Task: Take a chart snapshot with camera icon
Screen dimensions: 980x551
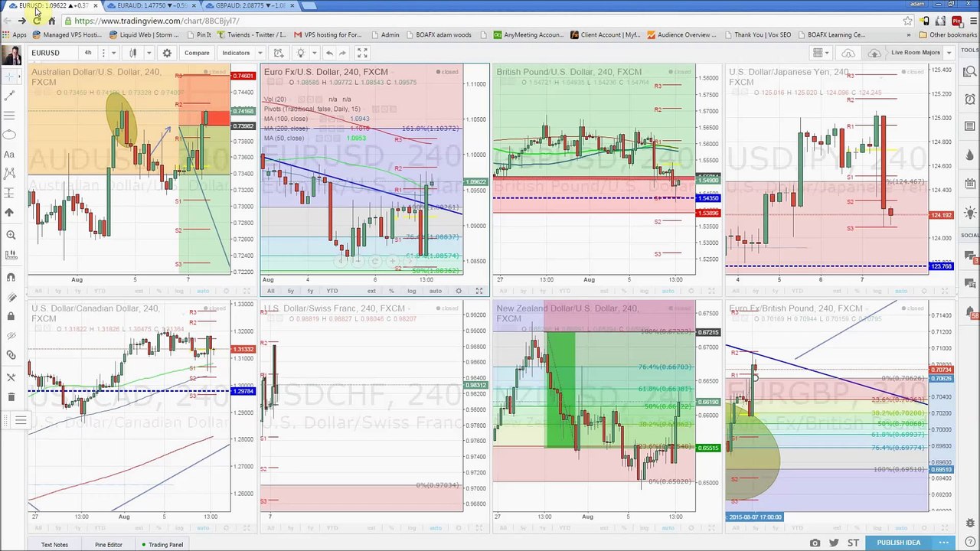Action: (x=815, y=543)
